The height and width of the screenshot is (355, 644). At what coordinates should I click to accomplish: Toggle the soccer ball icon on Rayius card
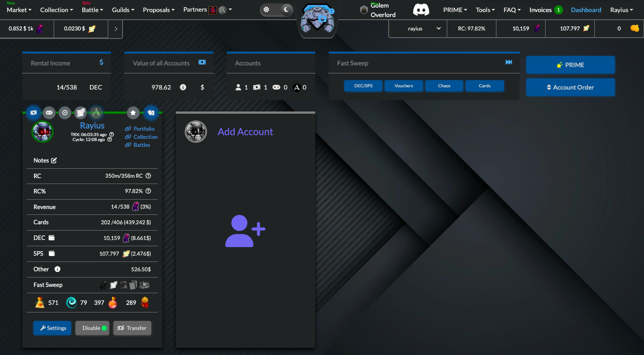[65, 112]
